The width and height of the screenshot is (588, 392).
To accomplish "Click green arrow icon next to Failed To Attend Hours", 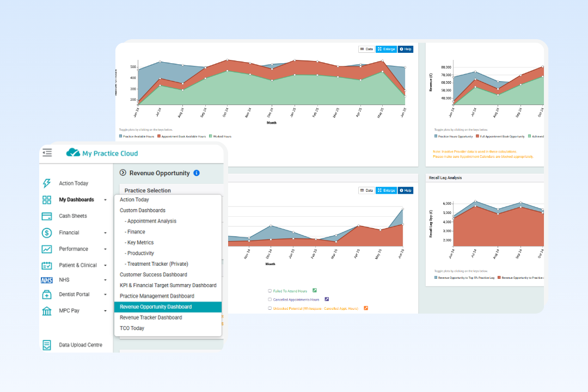I will pyautogui.click(x=315, y=290).
